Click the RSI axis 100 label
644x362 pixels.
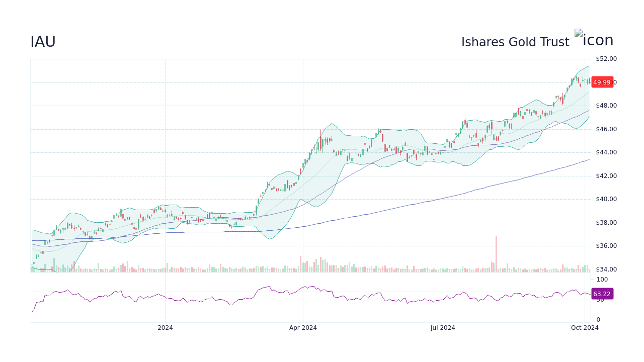point(602,280)
